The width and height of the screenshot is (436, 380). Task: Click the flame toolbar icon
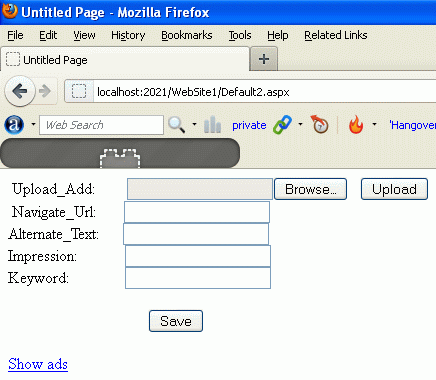pyautogui.click(x=356, y=125)
